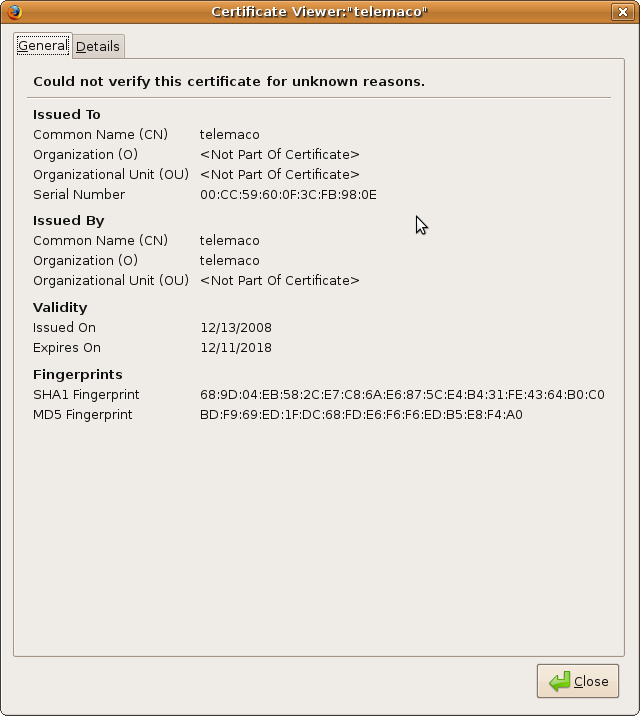Viewport: 640px width, 716px height.
Task: Click the 'Issued By' heading
Action: 68,221
